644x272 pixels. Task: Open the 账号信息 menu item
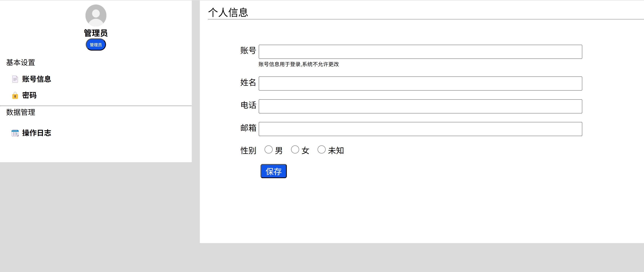tap(36, 79)
